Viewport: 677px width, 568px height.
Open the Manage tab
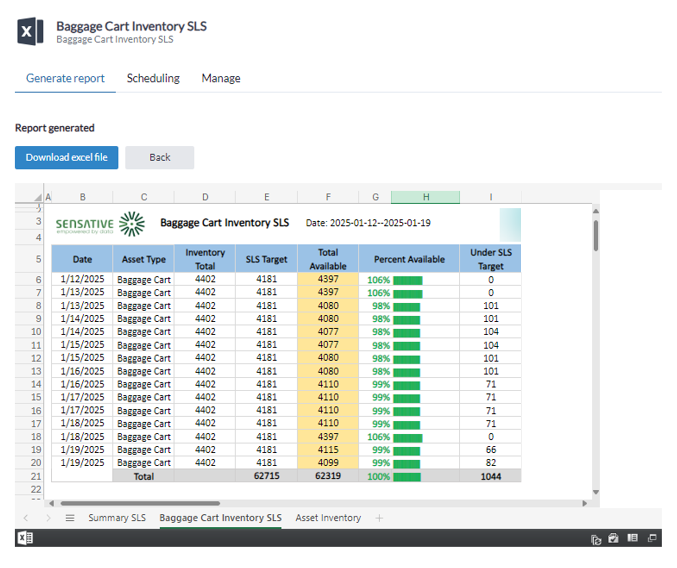point(221,78)
